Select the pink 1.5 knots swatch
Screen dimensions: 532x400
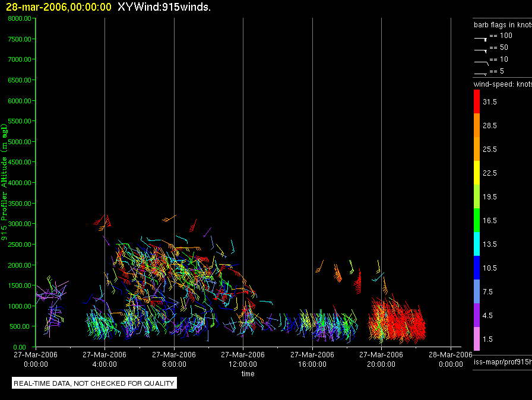pos(477,339)
